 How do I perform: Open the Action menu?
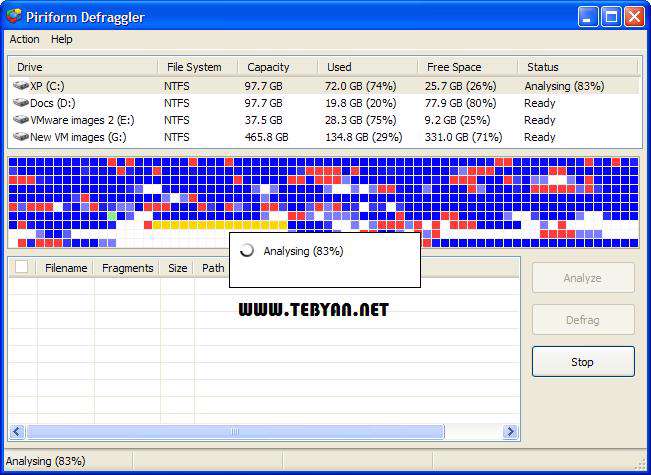click(24, 39)
